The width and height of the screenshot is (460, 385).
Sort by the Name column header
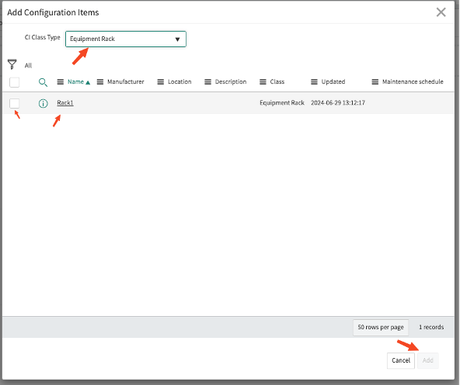[76, 82]
